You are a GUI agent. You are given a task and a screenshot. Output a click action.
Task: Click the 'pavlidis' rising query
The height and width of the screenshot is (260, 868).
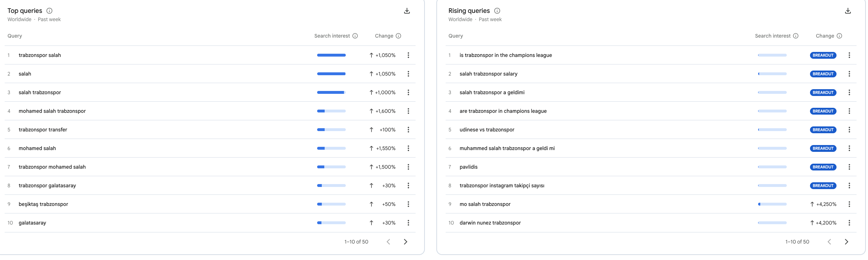[x=469, y=167]
